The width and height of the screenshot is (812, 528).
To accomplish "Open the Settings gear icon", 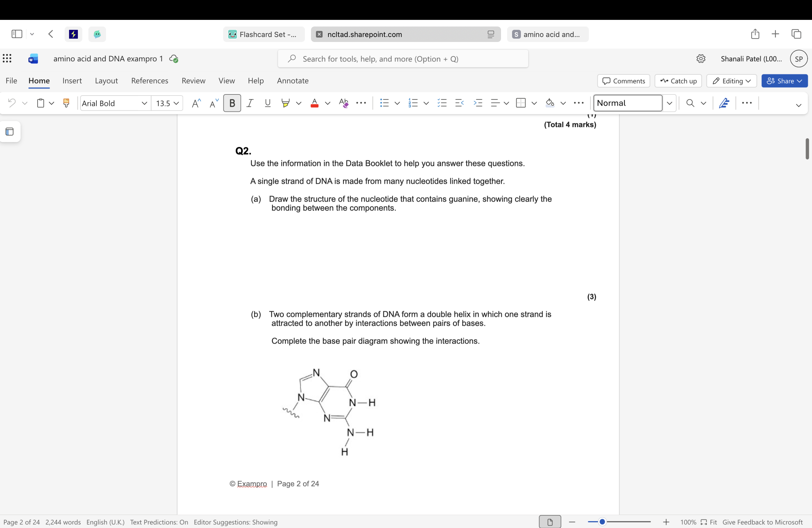I will [x=701, y=59].
